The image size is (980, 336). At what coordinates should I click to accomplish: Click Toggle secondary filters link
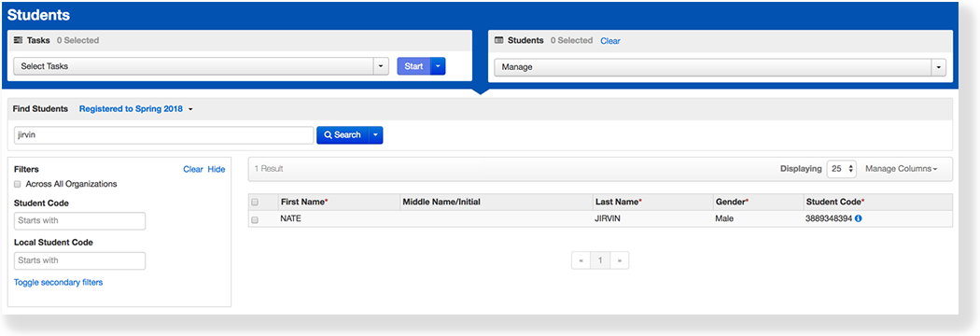tap(58, 282)
